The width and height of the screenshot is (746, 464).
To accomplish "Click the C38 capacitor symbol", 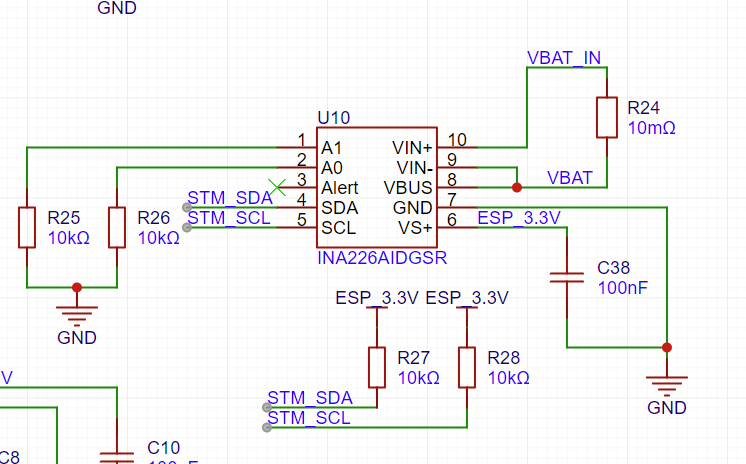I will coord(567,277).
